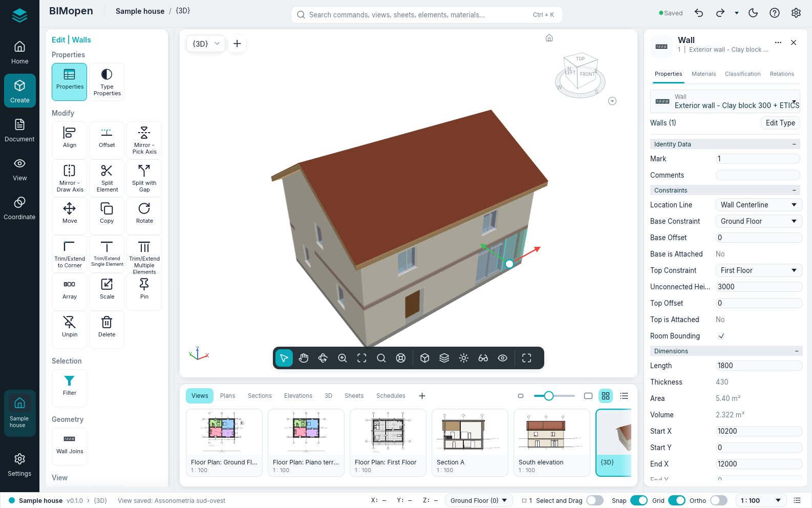
Task: Enable the Ortho toggle
Action: click(719, 500)
